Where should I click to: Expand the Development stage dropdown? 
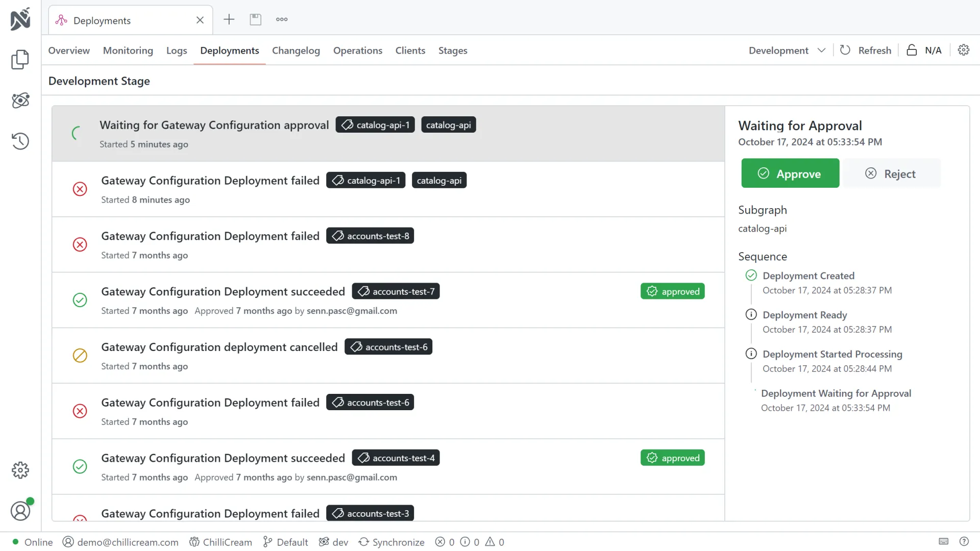(787, 50)
